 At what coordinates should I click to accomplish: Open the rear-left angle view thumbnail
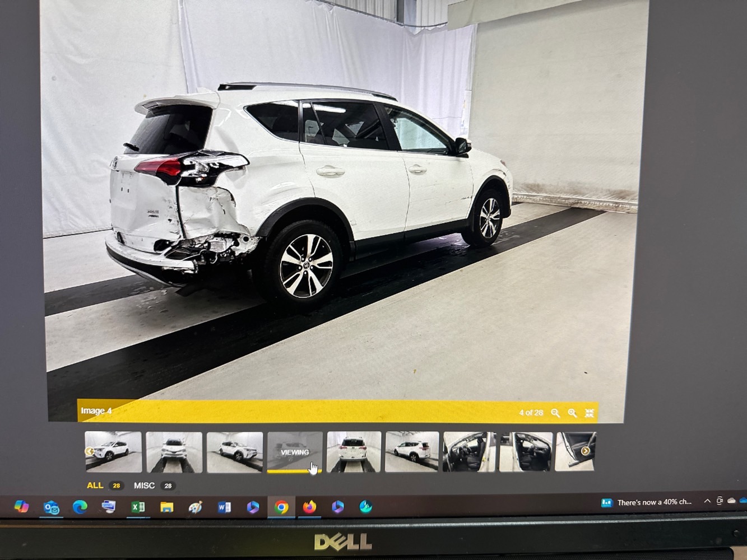(412, 451)
